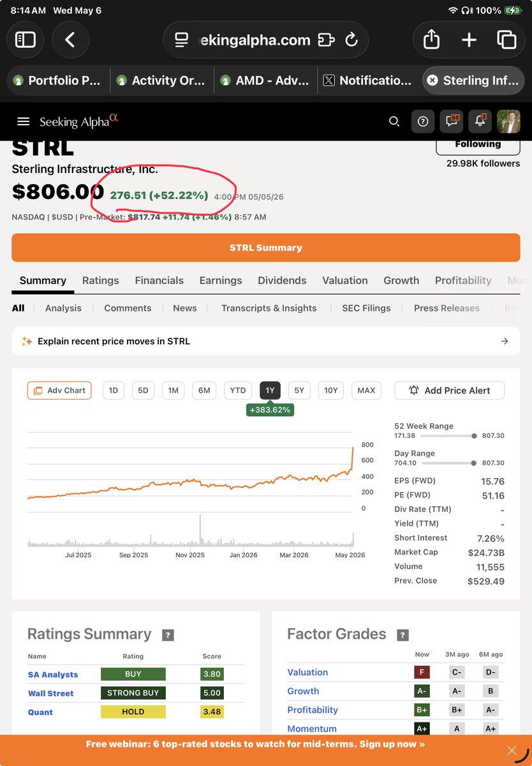Open the Profitability tab
This screenshot has width=532, height=766.
464,281
